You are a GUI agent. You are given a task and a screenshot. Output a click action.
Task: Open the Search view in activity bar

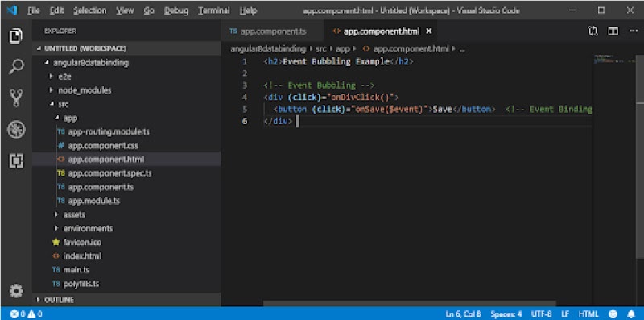click(x=16, y=67)
